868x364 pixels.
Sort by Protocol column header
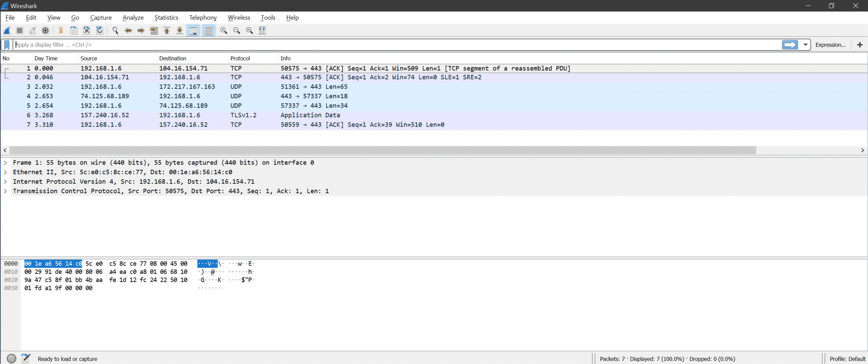coord(253,58)
